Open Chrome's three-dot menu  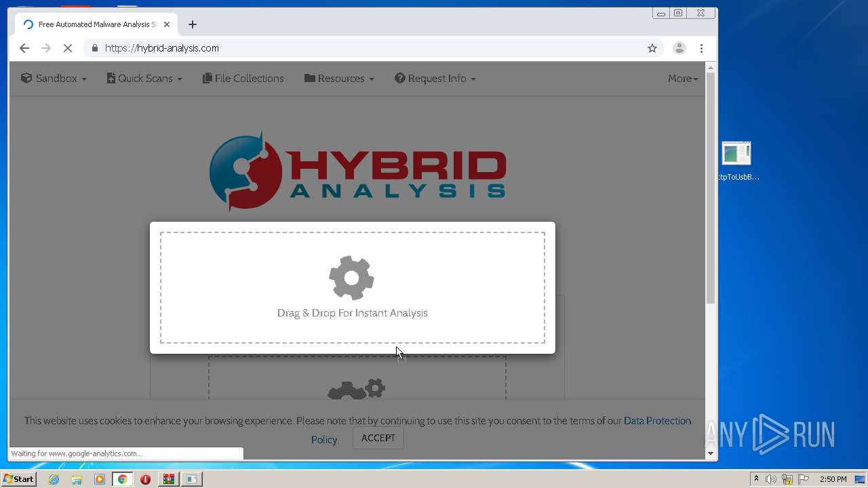[701, 48]
